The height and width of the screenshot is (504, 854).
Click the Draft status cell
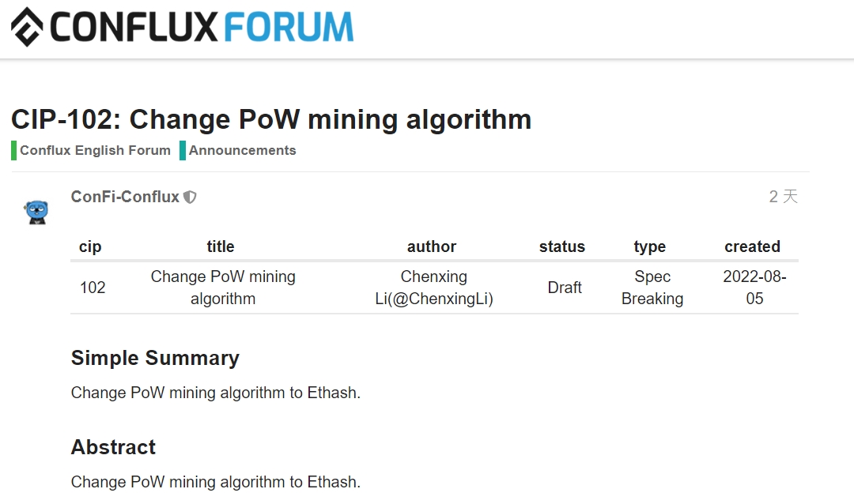565,288
